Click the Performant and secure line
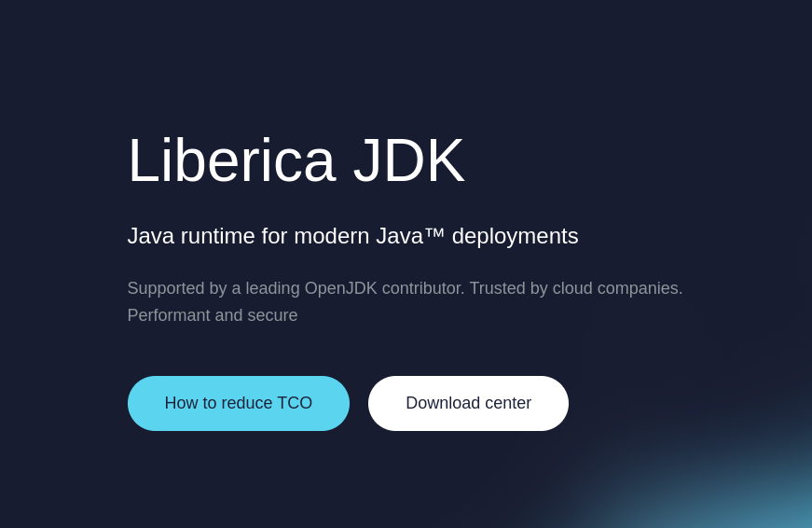 pos(213,315)
